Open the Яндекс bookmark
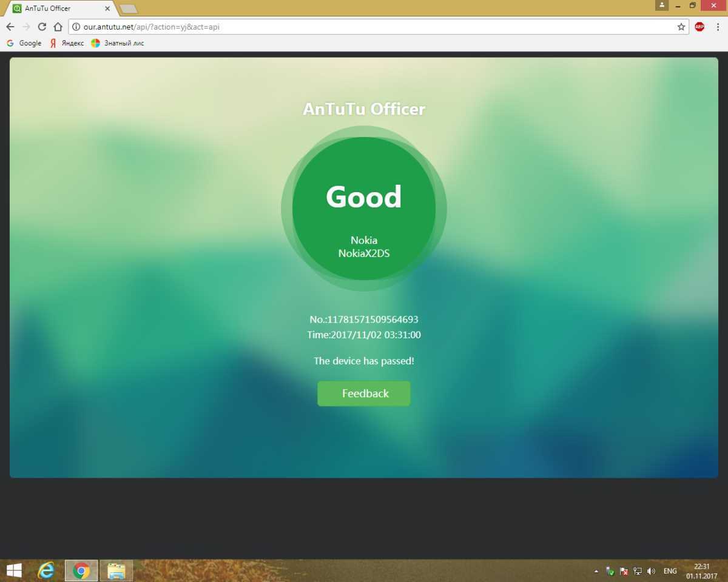 (67, 43)
